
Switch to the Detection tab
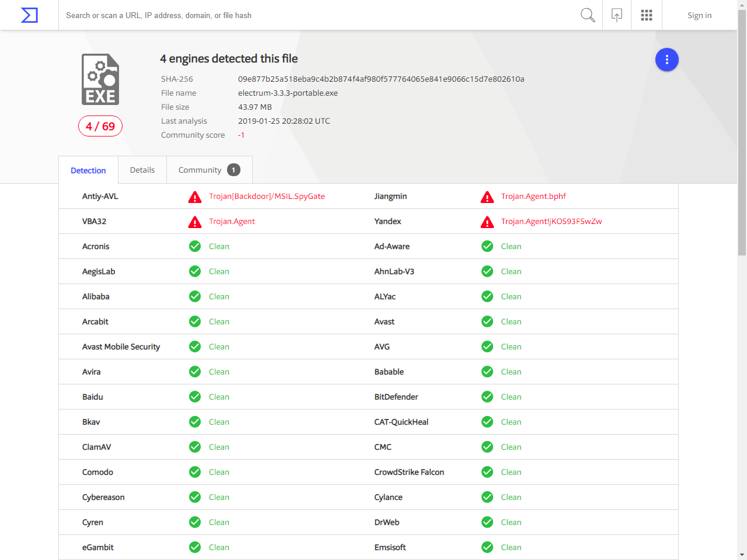click(x=88, y=170)
